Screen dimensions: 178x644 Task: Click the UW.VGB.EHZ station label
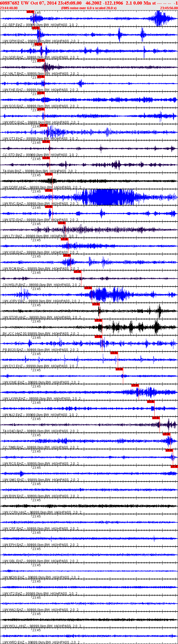click(x=40, y=252)
